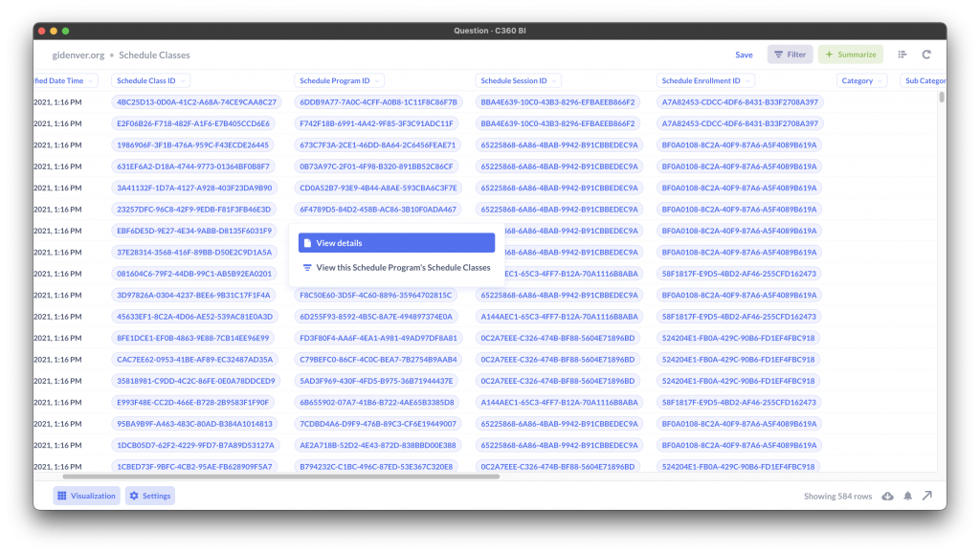Click enrollment ID A7A82453-CDCC-4DF6-8431-B33F2708A397 in first row
The image size is (980, 554).
point(740,101)
